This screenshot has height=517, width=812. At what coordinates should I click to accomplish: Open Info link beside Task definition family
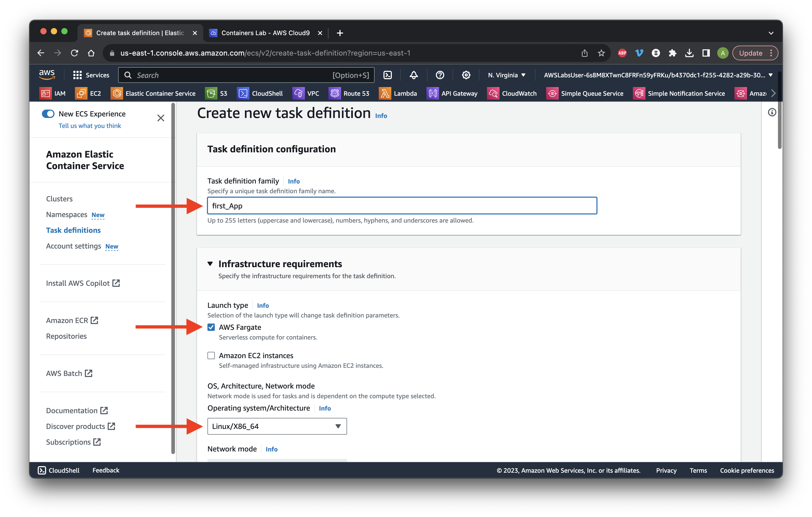pos(294,181)
